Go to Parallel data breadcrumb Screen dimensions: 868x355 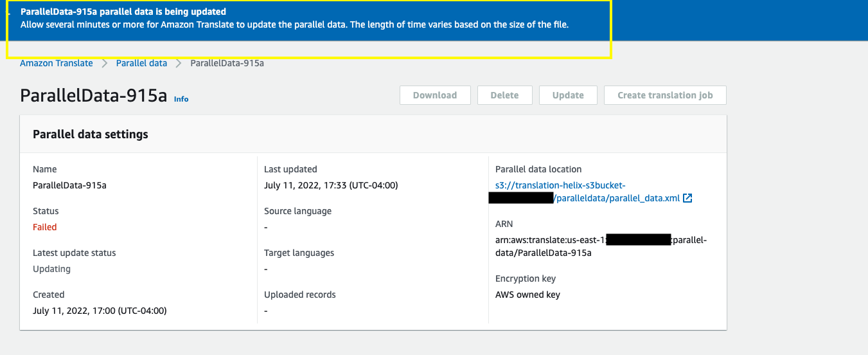click(x=141, y=63)
